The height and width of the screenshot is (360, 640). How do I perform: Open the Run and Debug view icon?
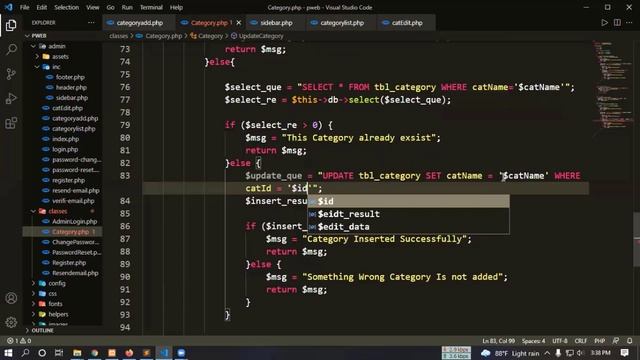pos(11,98)
